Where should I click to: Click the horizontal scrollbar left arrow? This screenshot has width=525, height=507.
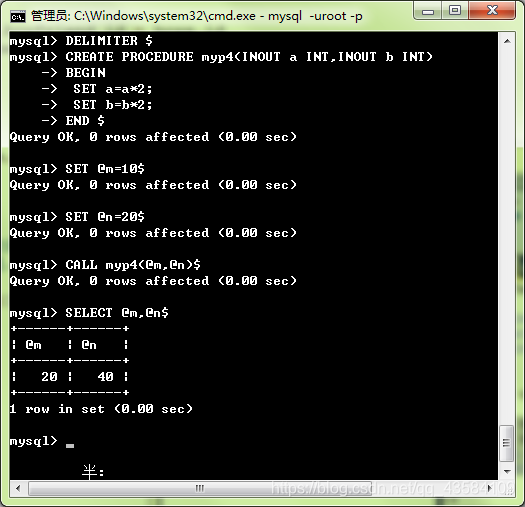pyautogui.click(x=18, y=489)
